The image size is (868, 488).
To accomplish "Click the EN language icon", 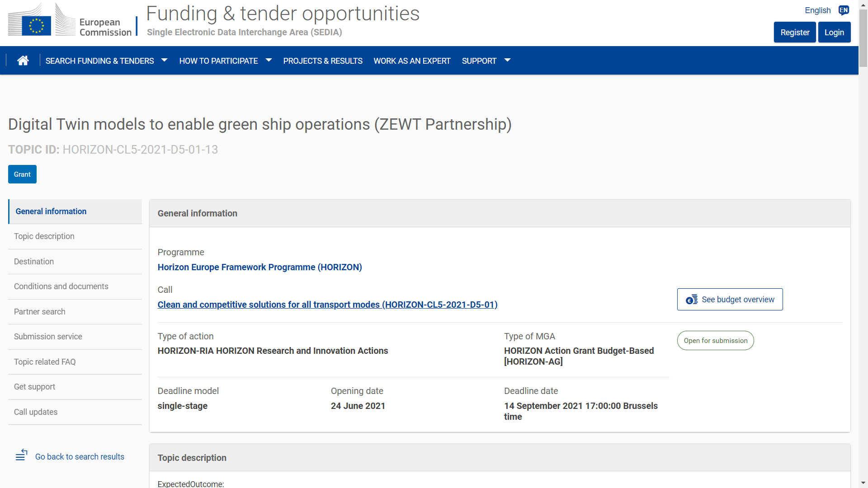I will tap(844, 10).
